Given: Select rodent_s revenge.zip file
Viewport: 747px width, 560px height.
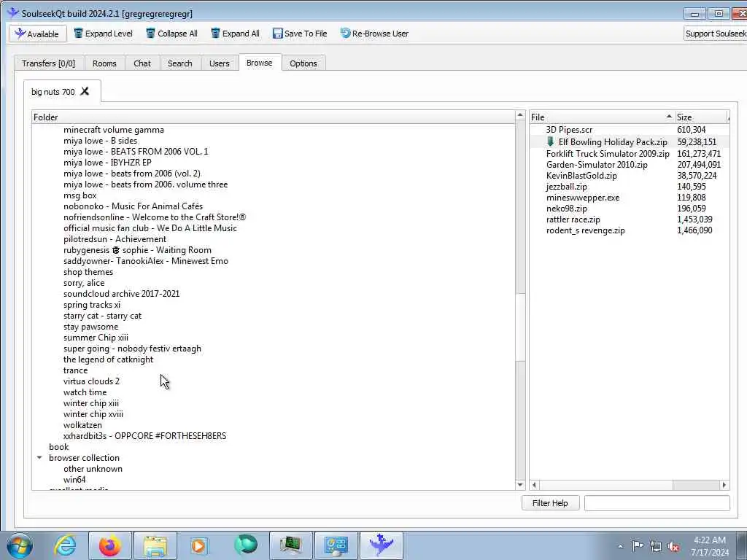Looking at the screenshot, I should tap(586, 230).
